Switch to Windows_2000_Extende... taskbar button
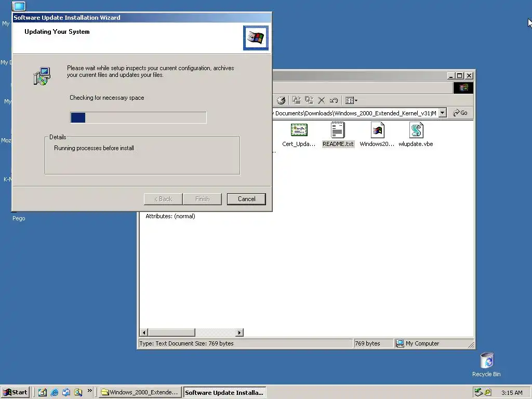532x399 pixels. click(x=140, y=392)
